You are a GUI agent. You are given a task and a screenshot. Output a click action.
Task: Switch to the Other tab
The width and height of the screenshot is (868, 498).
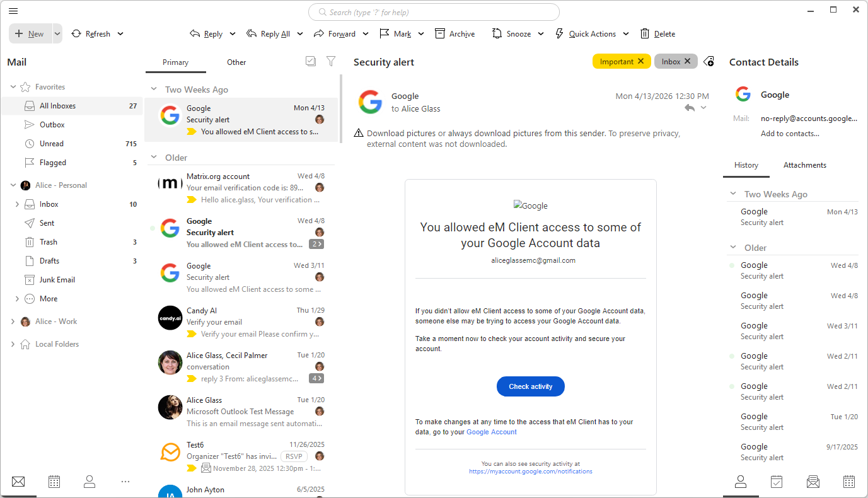click(x=236, y=62)
